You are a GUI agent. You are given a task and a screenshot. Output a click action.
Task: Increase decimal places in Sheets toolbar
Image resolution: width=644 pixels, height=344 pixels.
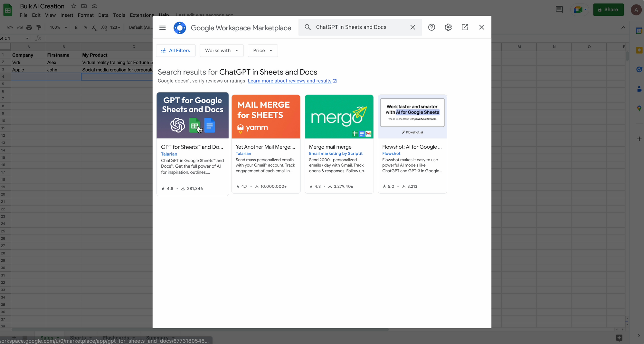(x=104, y=28)
